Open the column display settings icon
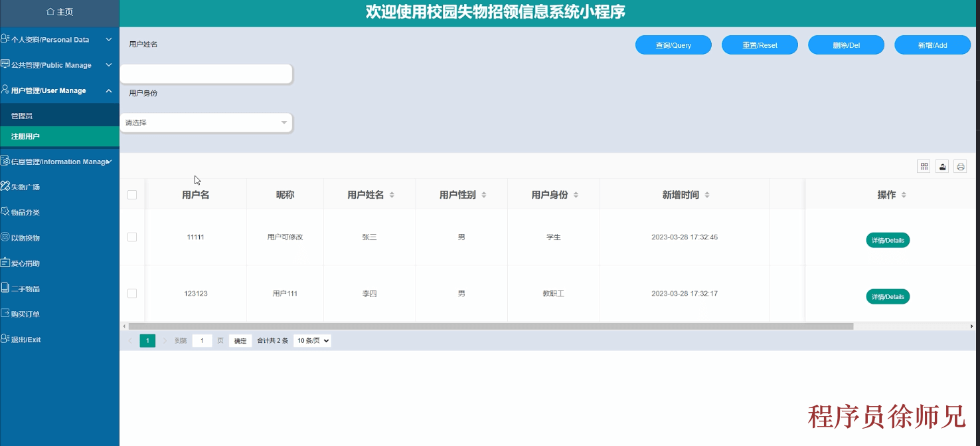Viewport: 980px width, 446px height. 923,166
